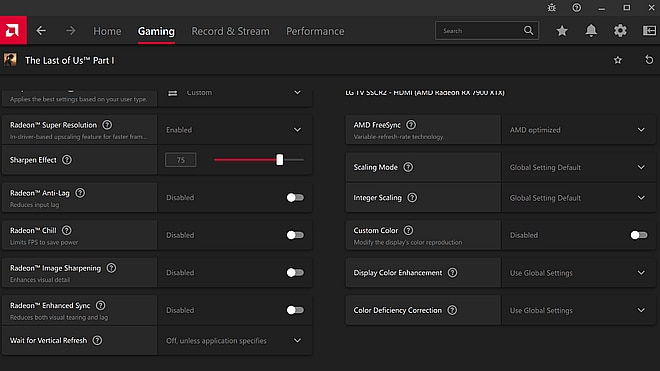Reset the game profile settings

click(649, 60)
